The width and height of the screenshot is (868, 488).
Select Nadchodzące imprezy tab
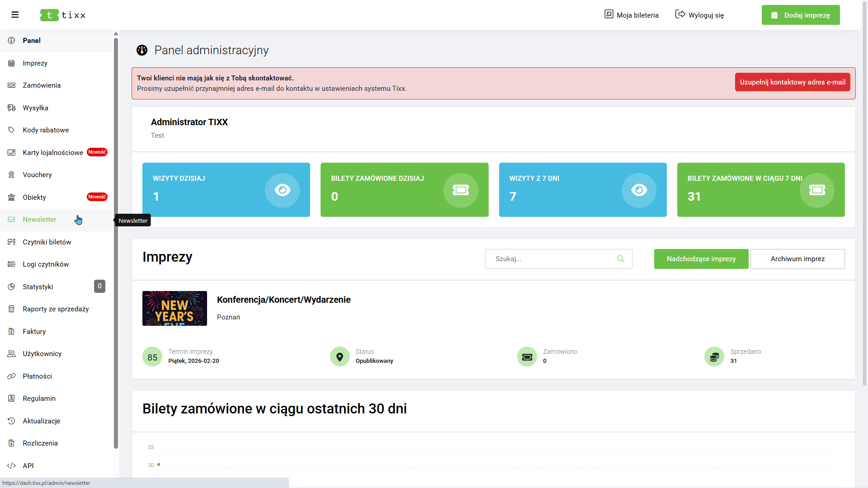pyautogui.click(x=701, y=259)
